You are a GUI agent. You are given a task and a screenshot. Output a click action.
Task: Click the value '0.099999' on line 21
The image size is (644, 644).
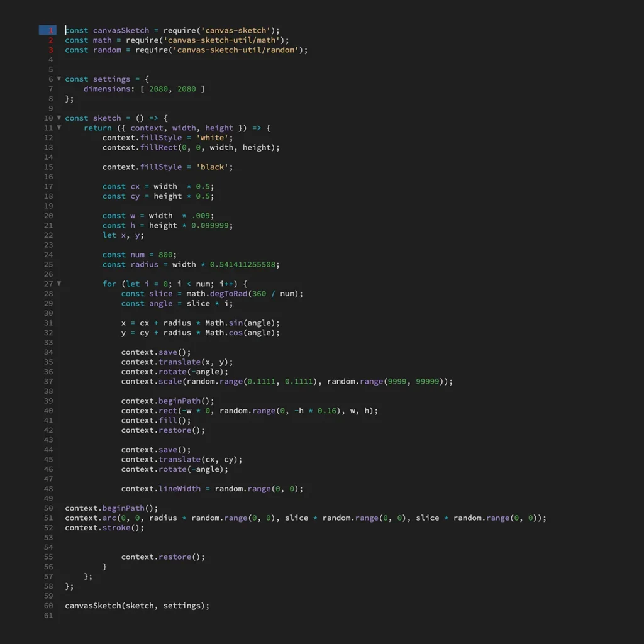click(x=210, y=226)
